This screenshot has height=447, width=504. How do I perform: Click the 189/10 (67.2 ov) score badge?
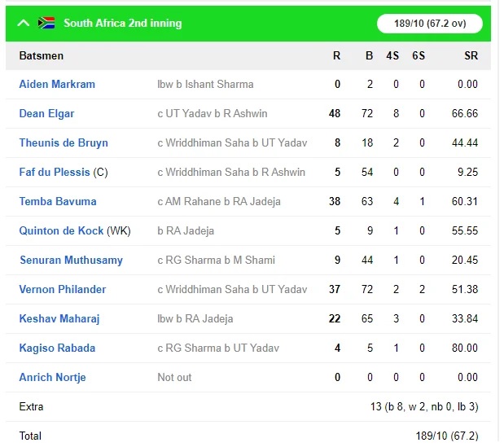(430, 24)
